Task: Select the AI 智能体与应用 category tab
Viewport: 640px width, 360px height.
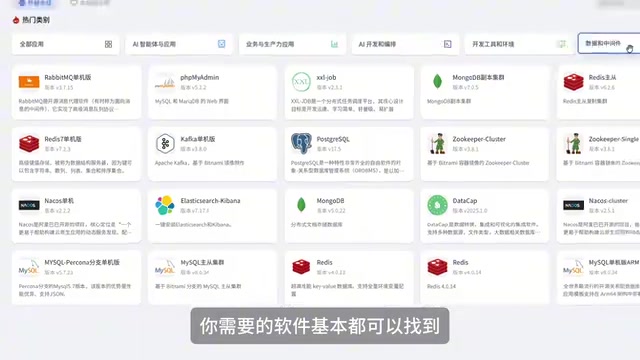Action: [x=179, y=44]
